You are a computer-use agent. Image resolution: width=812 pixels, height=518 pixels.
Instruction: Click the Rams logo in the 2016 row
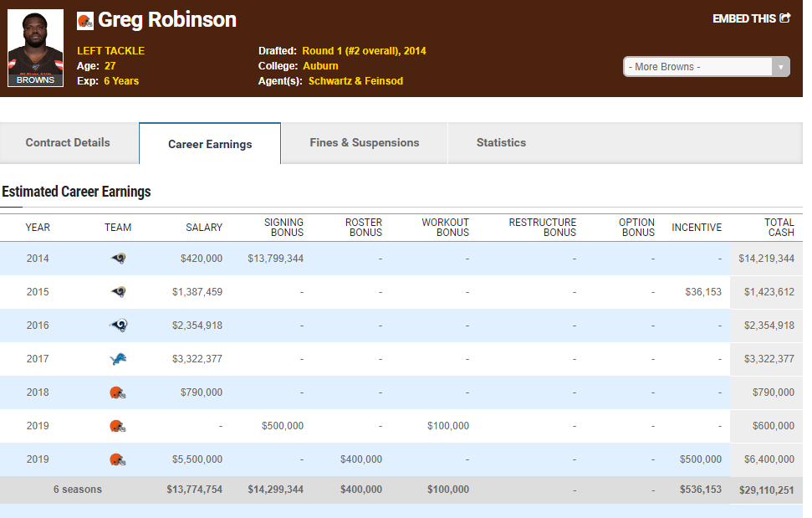[x=118, y=326]
